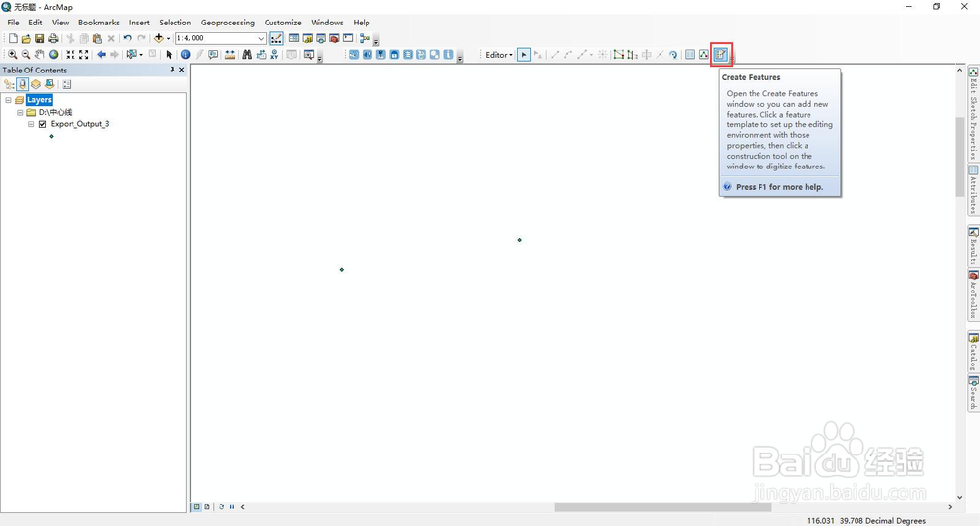This screenshot has height=526, width=980.
Task: Click the Create Features button
Action: point(721,55)
